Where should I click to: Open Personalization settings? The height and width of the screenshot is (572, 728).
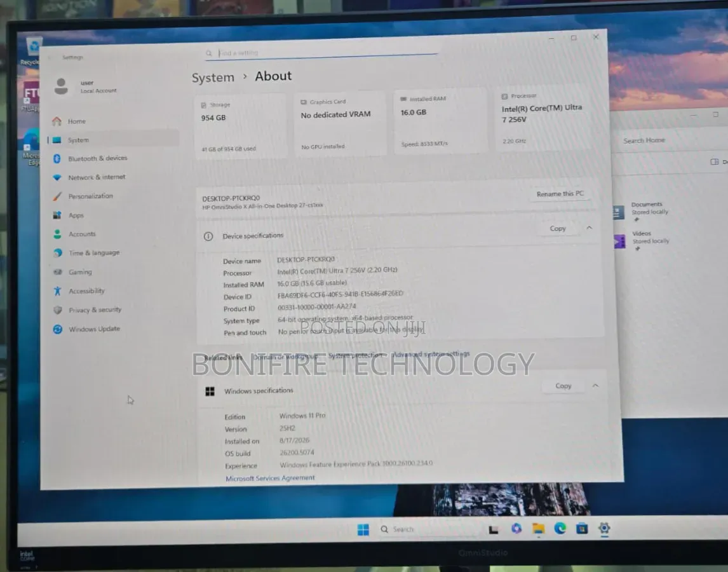point(91,196)
